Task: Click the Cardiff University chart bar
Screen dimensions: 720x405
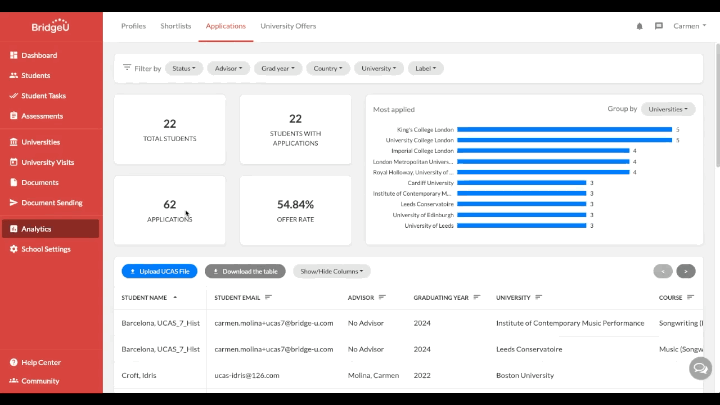Action: pyautogui.click(x=522, y=183)
